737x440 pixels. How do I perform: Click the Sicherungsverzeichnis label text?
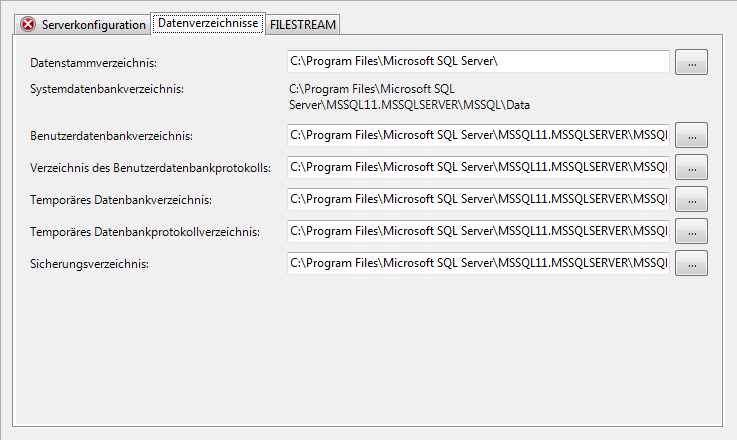pos(89,265)
